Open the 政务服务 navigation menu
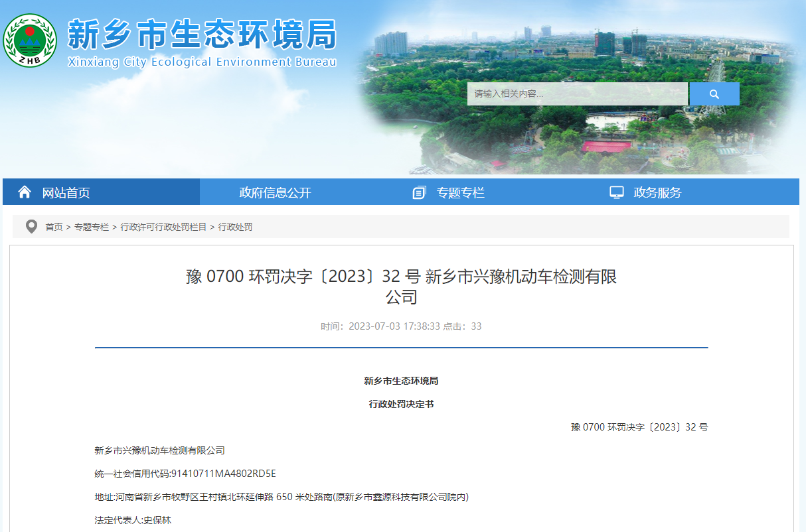The width and height of the screenshot is (806, 532). click(657, 192)
